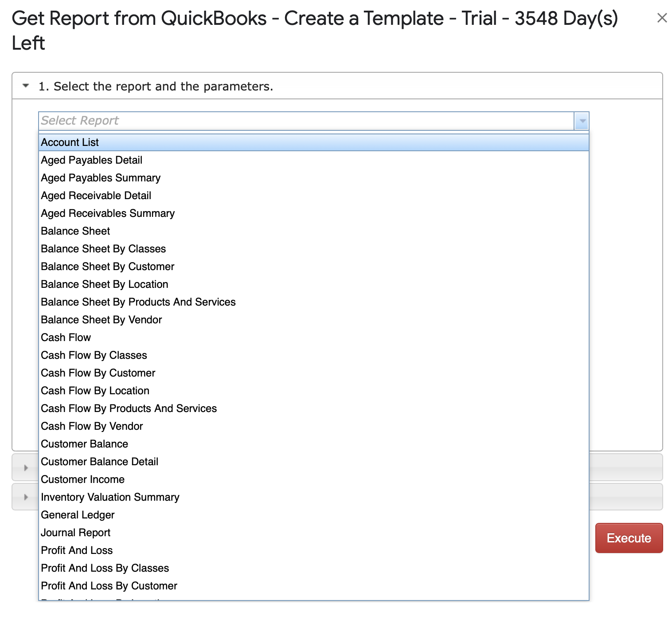The image size is (672, 620).
Task: Collapse the Select report section
Action: pyautogui.click(x=26, y=86)
